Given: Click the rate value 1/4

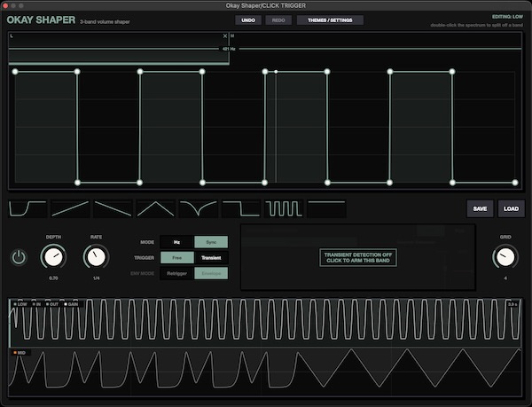Looking at the screenshot, I should coord(97,278).
